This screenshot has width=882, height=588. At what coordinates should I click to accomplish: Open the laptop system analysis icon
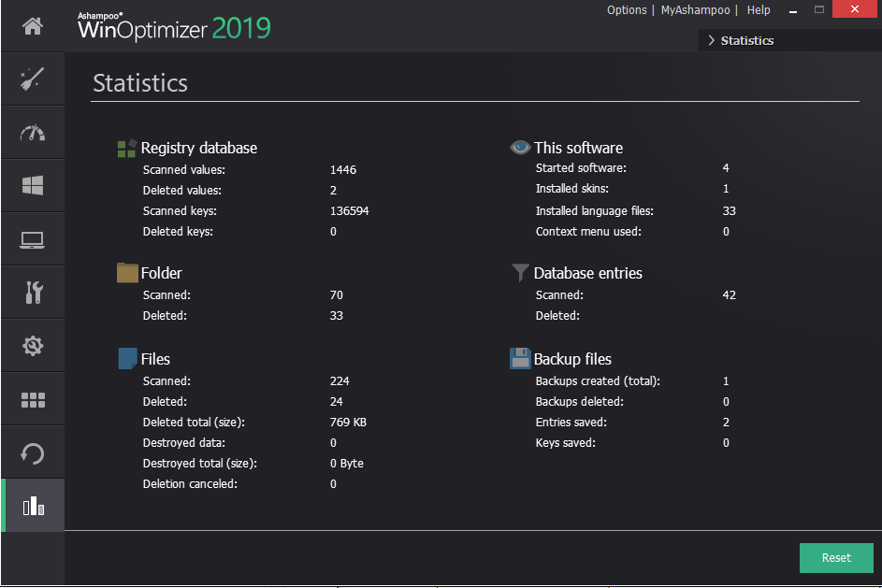[x=33, y=240]
